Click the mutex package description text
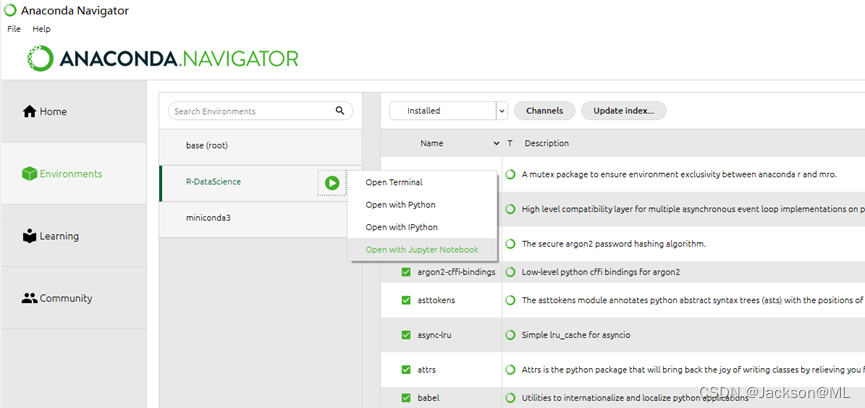This screenshot has width=865, height=408. (679, 174)
